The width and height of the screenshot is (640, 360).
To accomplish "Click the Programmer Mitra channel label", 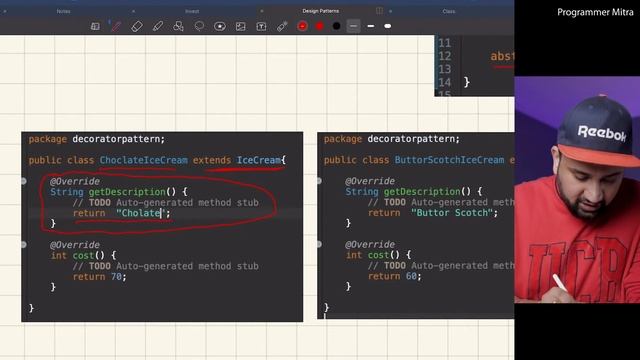I will 595,12.
